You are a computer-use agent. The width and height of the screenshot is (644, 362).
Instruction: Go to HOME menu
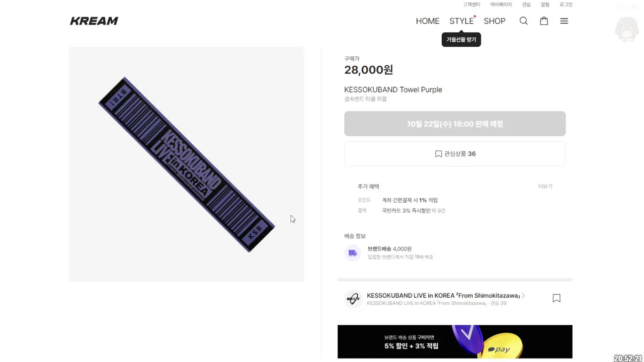(428, 21)
